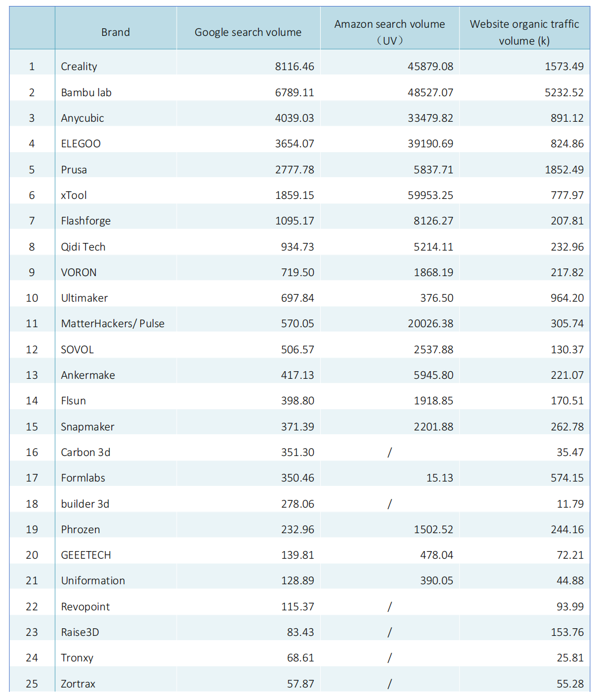Select Formlabs' Amazon value 15.13
598x700 pixels.
(x=439, y=478)
